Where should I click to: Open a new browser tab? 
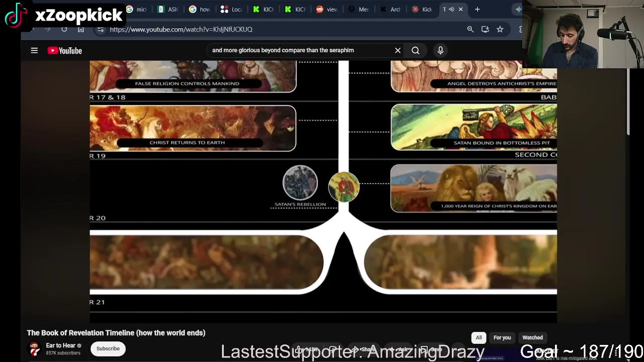tap(477, 9)
